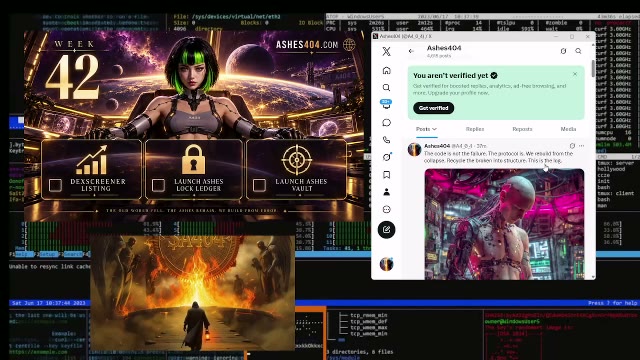Image resolution: width=640 pixels, height=360 pixels.
Task: Click the '37m' post timestamp
Action: 481,146
